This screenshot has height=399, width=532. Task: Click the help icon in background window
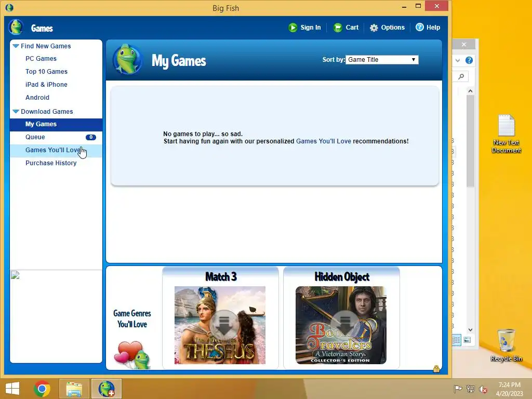coord(469,60)
